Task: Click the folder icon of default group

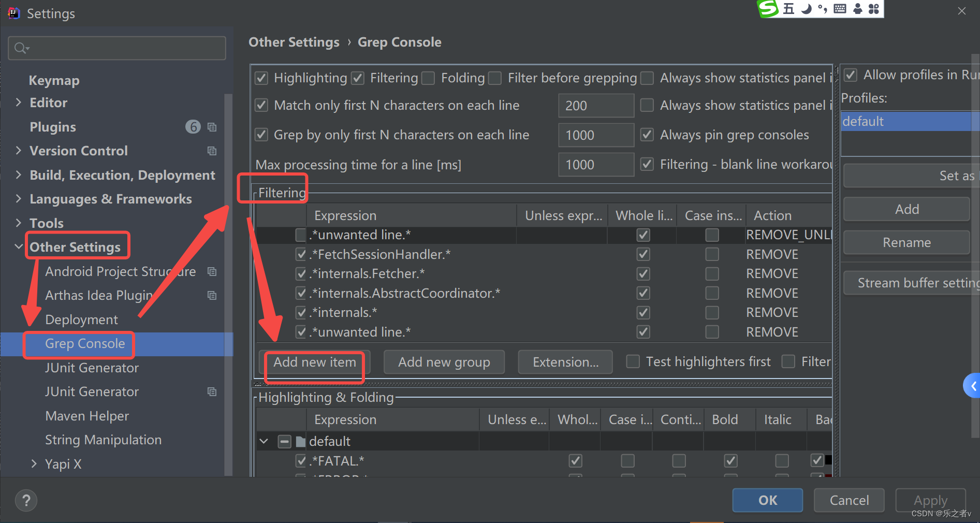Action: point(301,442)
